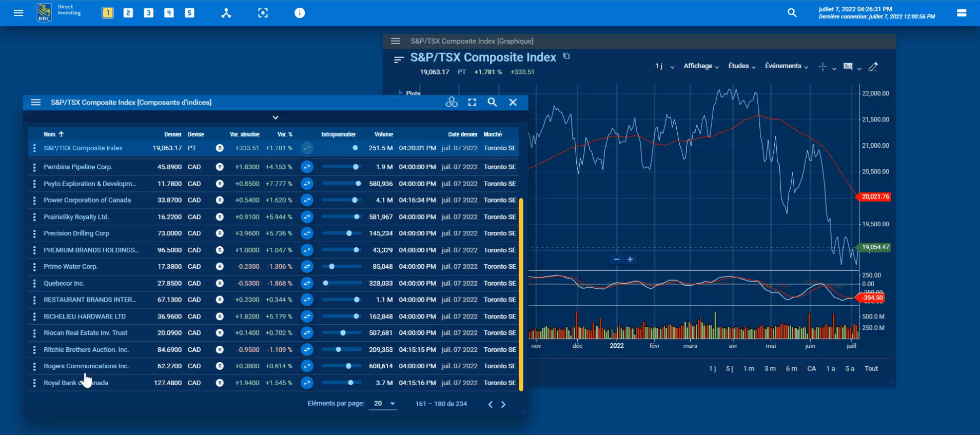Click trade arrows button for Pembina Pipeline Corp.
The height and width of the screenshot is (435, 980).
pos(307,167)
